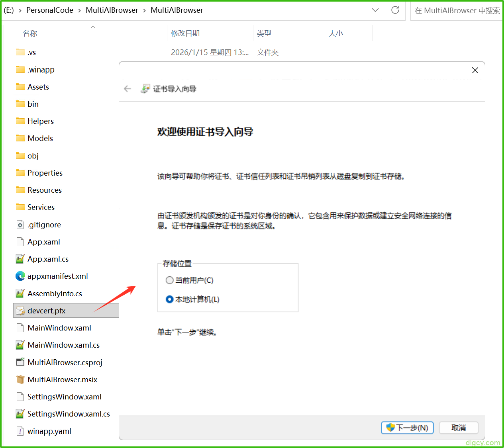Select the 当前用户 storage option
The width and height of the screenshot is (504, 448).
[x=169, y=280]
